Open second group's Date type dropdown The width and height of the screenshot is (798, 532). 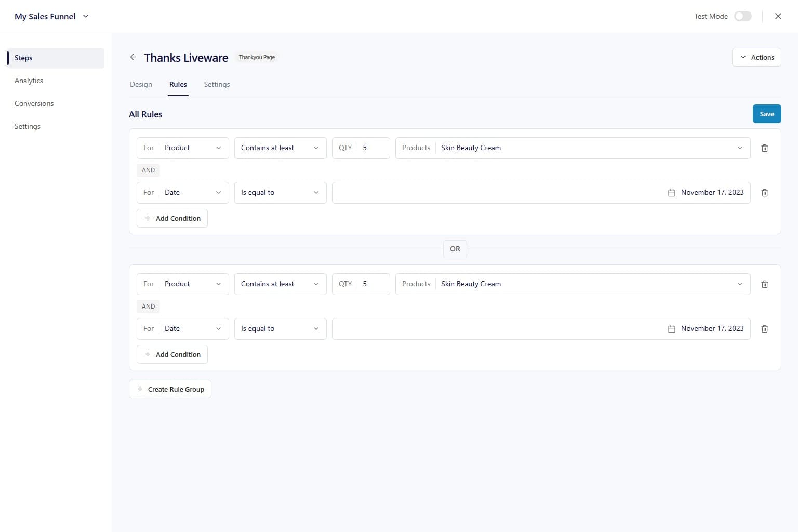coord(183,329)
